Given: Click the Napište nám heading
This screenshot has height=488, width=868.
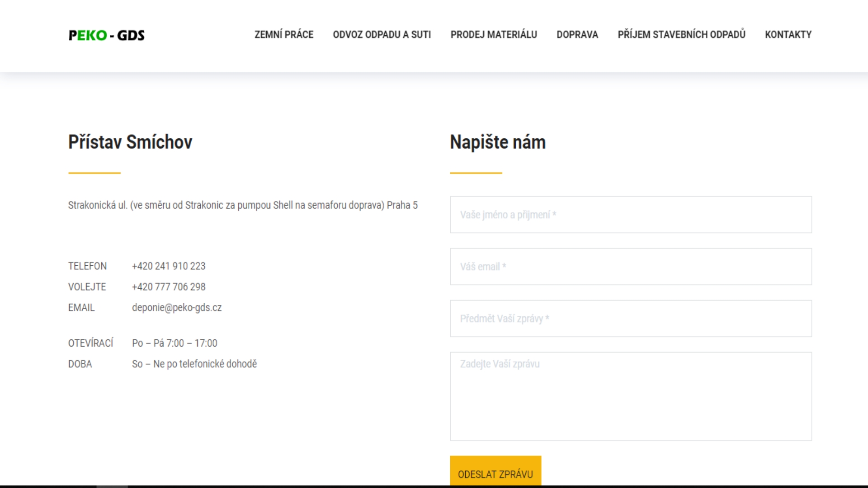Looking at the screenshot, I should tap(497, 142).
